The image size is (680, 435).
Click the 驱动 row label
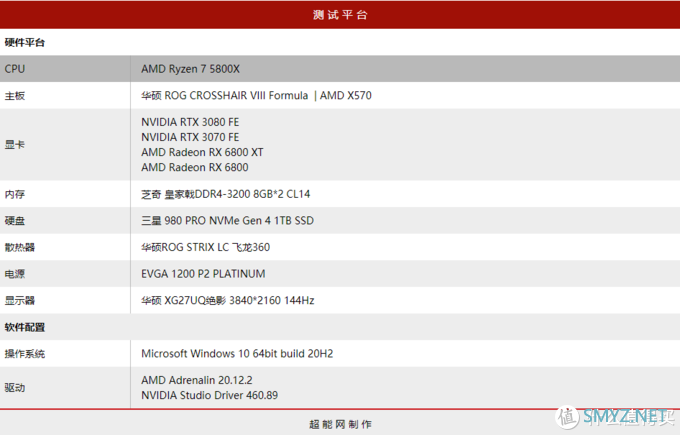click(x=15, y=387)
